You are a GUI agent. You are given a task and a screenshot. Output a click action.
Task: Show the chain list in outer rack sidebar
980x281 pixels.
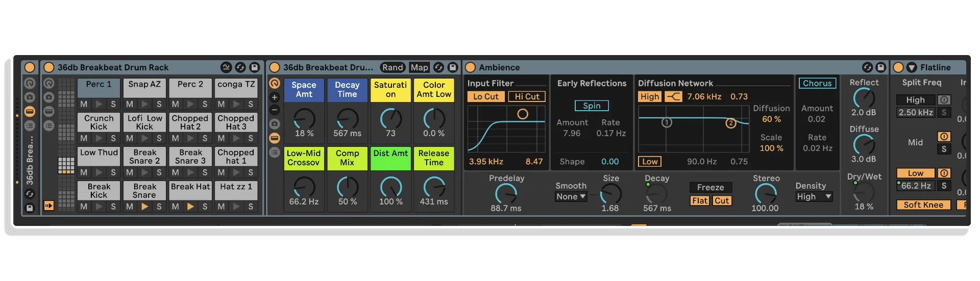tap(30, 125)
